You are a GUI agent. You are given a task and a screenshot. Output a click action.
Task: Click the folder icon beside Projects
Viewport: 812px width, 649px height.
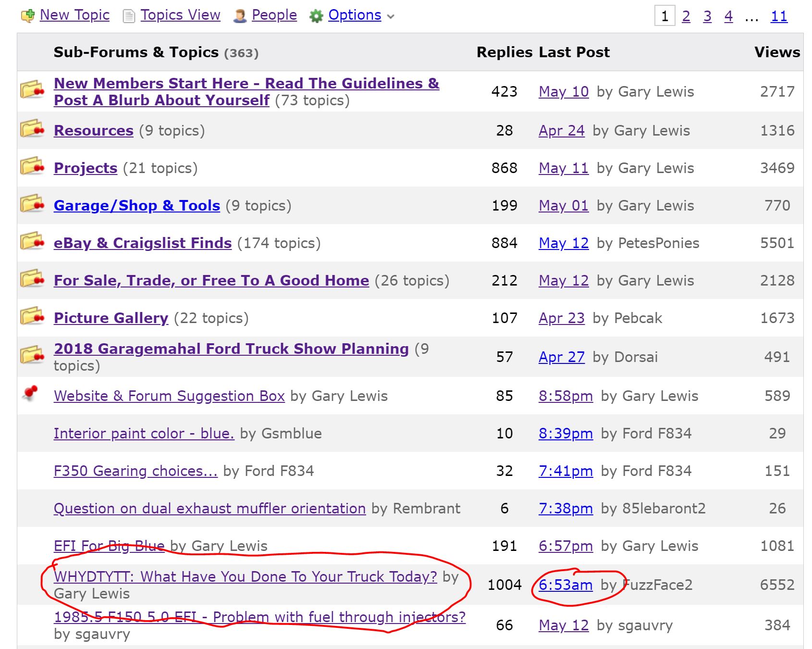[32, 167]
